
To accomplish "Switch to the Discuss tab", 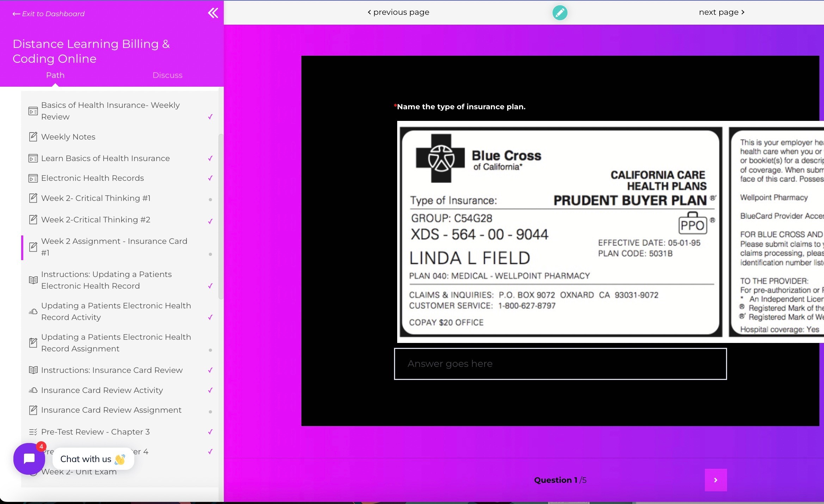I will 167,75.
